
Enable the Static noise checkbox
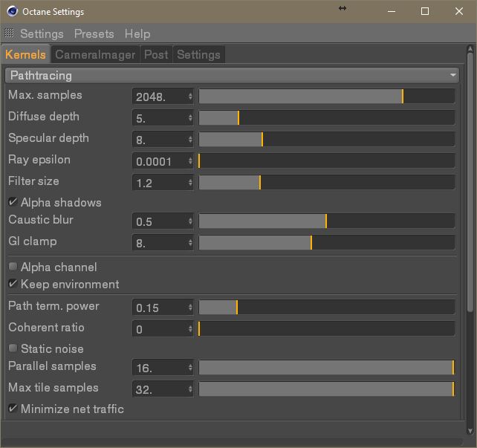click(x=13, y=348)
